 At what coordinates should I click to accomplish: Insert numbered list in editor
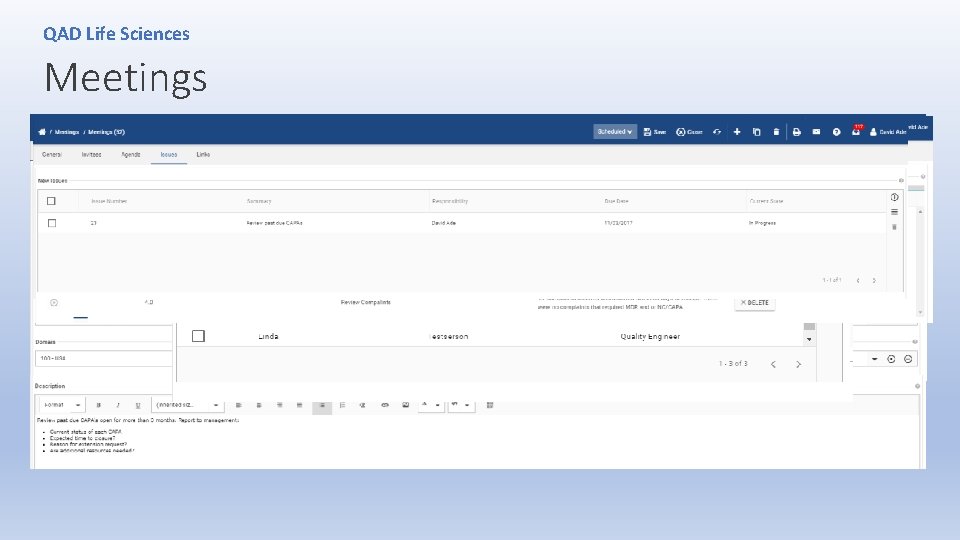tap(342, 405)
